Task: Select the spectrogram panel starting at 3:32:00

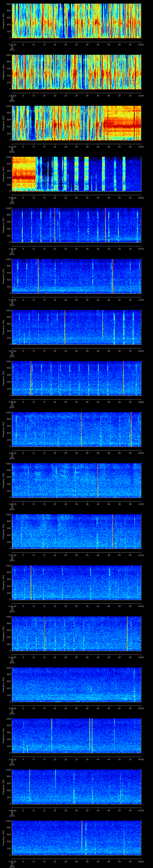Action: [77, 72]
